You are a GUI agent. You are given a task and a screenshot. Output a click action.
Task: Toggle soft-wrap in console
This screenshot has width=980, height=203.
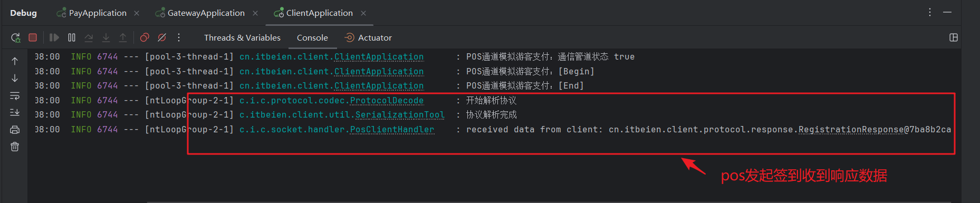(15, 96)
